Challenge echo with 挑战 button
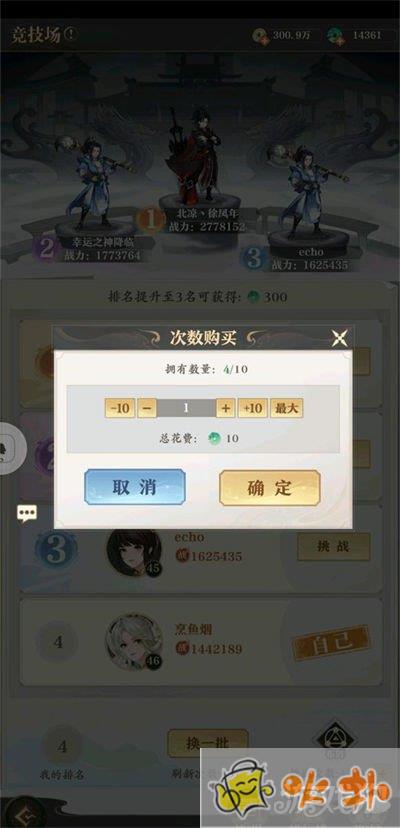The width and height of the screenshot is (400, 828). 333,546
